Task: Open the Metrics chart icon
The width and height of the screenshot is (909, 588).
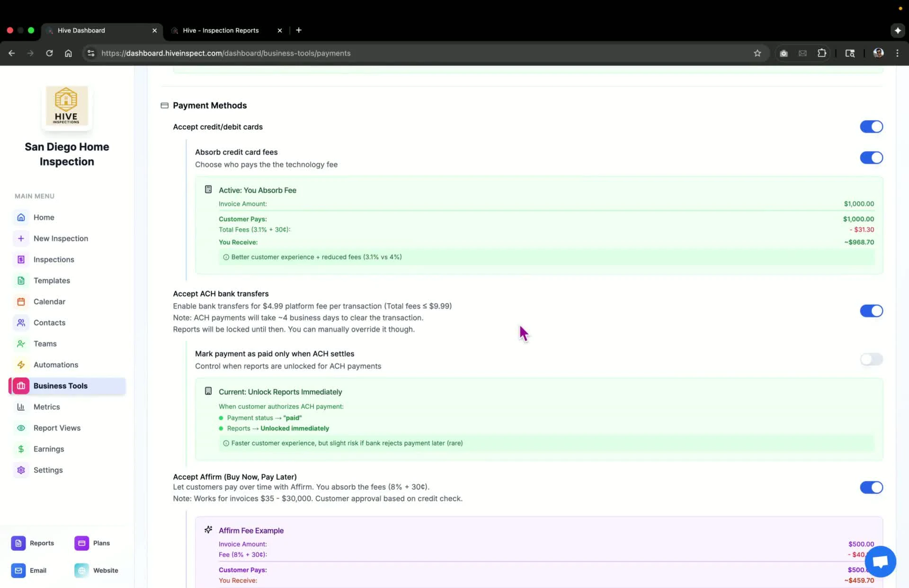Action: pos(21,407)
